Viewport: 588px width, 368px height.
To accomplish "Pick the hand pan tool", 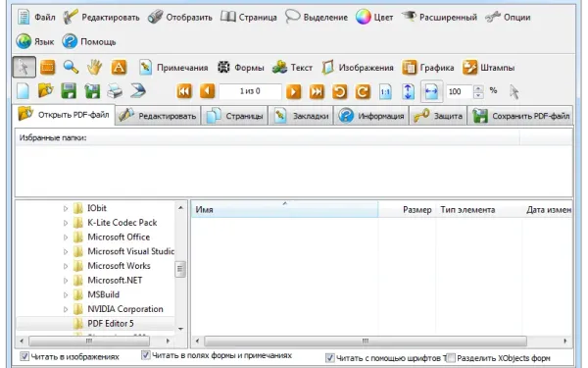I will [94, 68].
